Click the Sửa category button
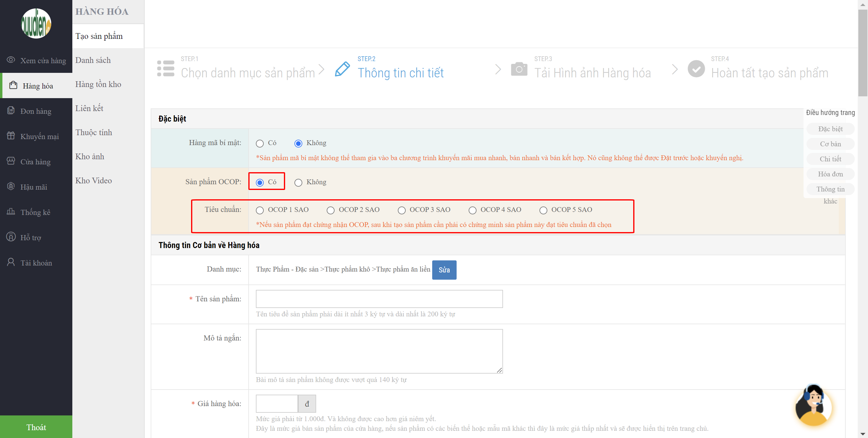Viewport: 868px width, 438px height. [444, 270]
